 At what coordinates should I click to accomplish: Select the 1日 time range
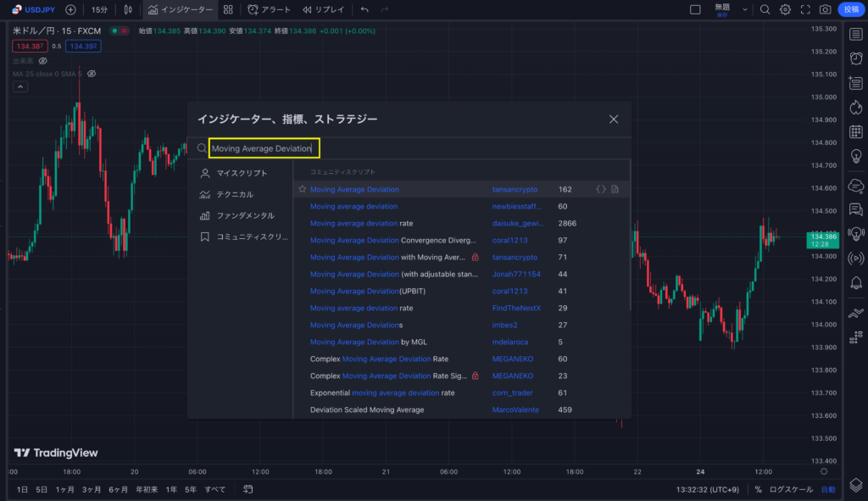pos(22,489)
